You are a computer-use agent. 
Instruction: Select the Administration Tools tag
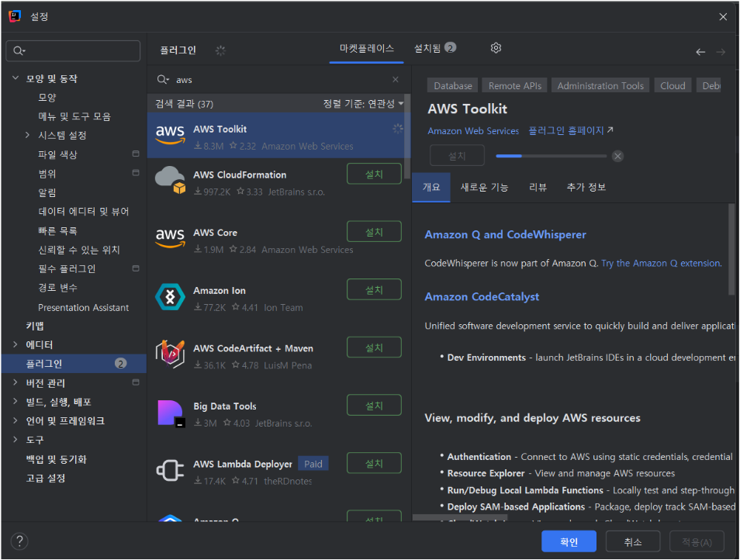point(600,86)
